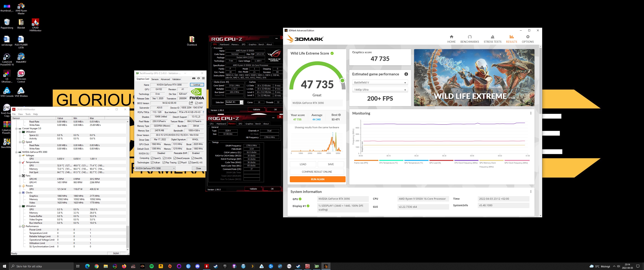Open the Monitoring panel three-dot menu
This screenshot has width=644, height=270.
point(531,113)
